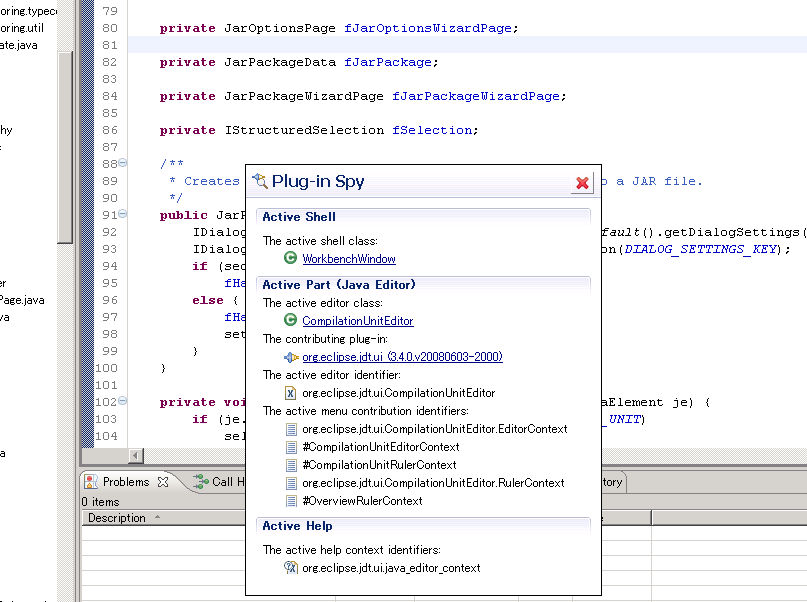The image size is (807, 602).
Task: Click fJarPackage field on line 82
Action: click(x=388, y=62)
